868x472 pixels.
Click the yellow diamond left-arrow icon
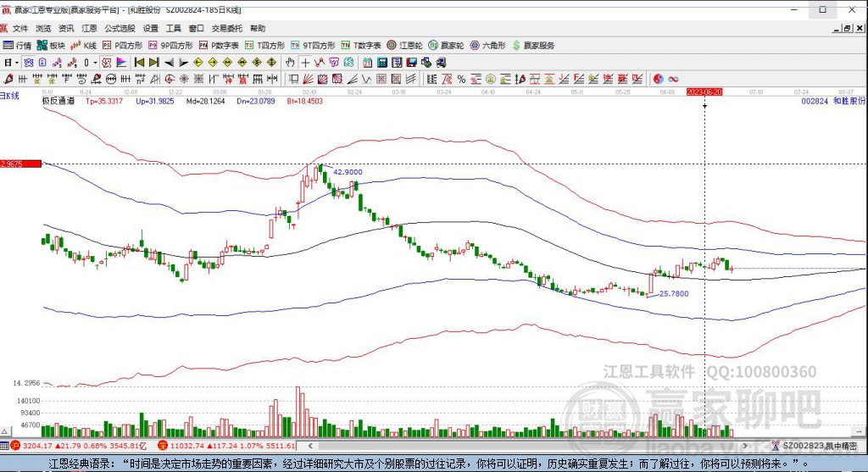click(x=198, y=63)
